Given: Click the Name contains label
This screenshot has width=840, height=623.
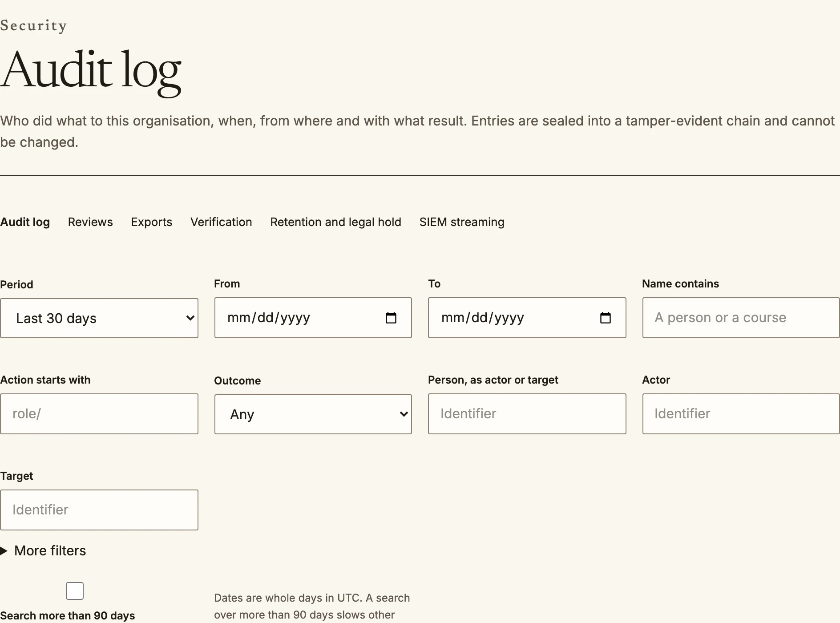Looking at the screenshot, I should pyautogui.click(x=680, y=284).
